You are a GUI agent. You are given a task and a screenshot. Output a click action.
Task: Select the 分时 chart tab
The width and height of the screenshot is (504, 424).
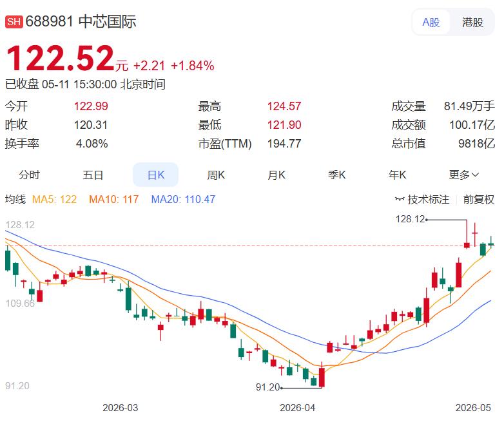tap(29, 175)
